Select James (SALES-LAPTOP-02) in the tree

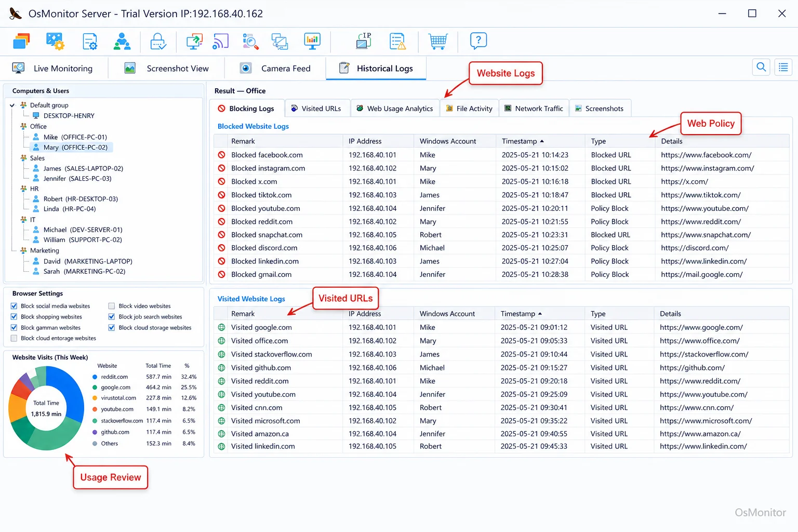pyautogui.click(x=83, y=168)
